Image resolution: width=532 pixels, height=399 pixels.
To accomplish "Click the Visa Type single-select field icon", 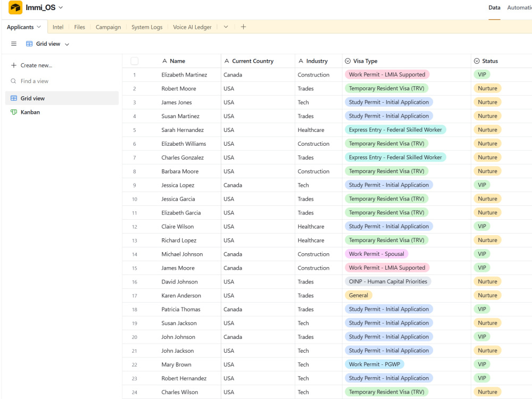I will pos(347,61).
